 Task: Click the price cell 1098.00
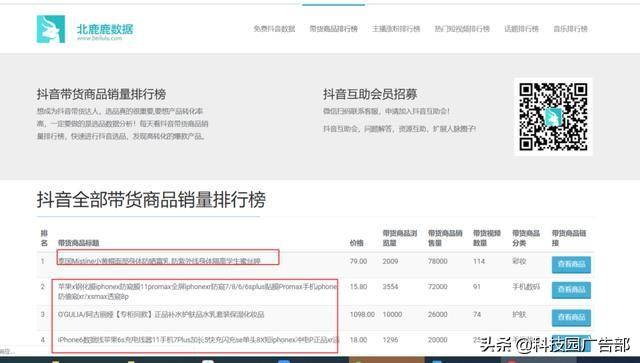pyautogui.click(x=362, y=314)
